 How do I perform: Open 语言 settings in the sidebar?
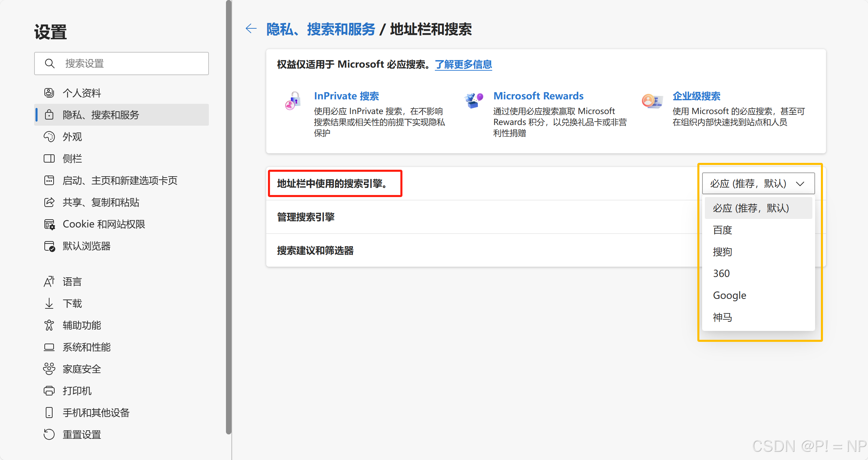click(72, 282)
